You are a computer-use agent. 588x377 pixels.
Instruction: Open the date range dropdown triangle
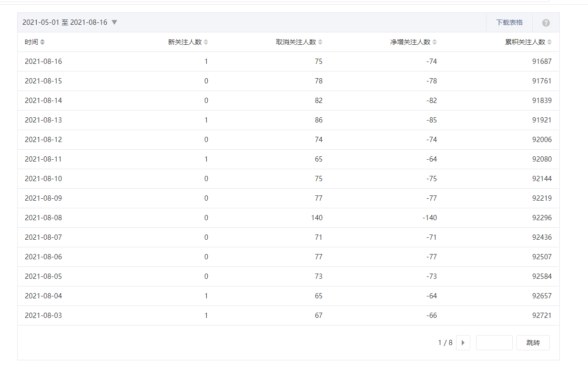pos(114,22)
